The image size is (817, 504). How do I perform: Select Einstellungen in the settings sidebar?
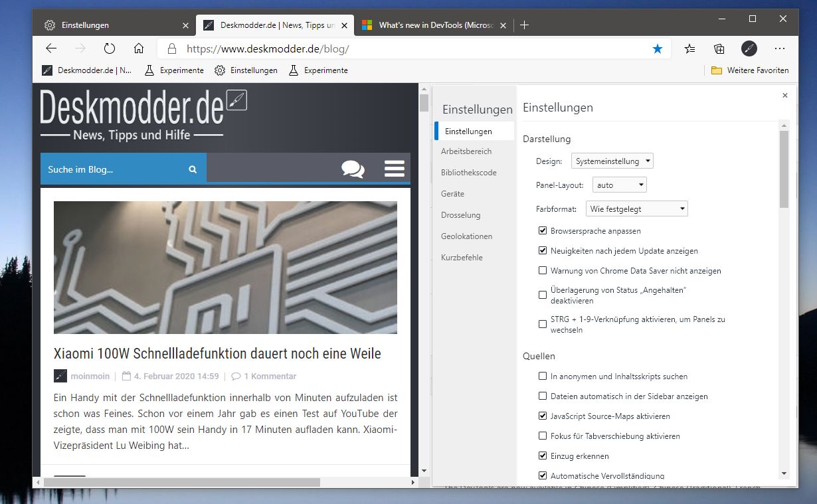pos(474,131)
